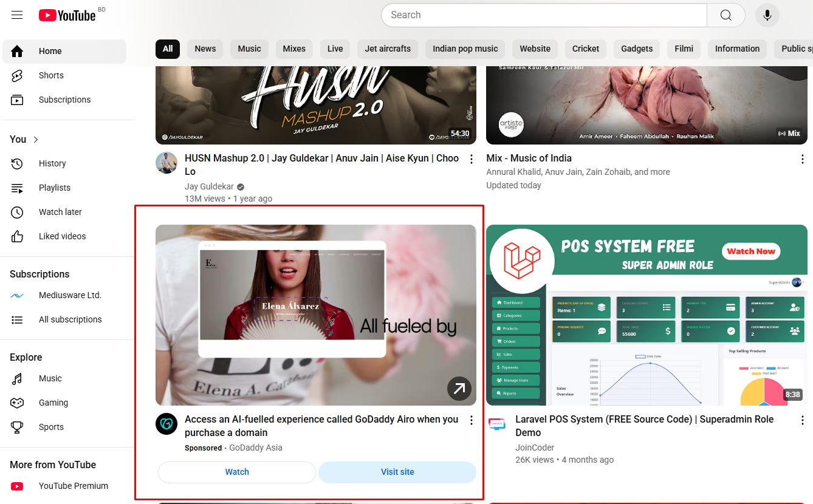
Task: Select the Website filter chip
Action: (535, 49)
